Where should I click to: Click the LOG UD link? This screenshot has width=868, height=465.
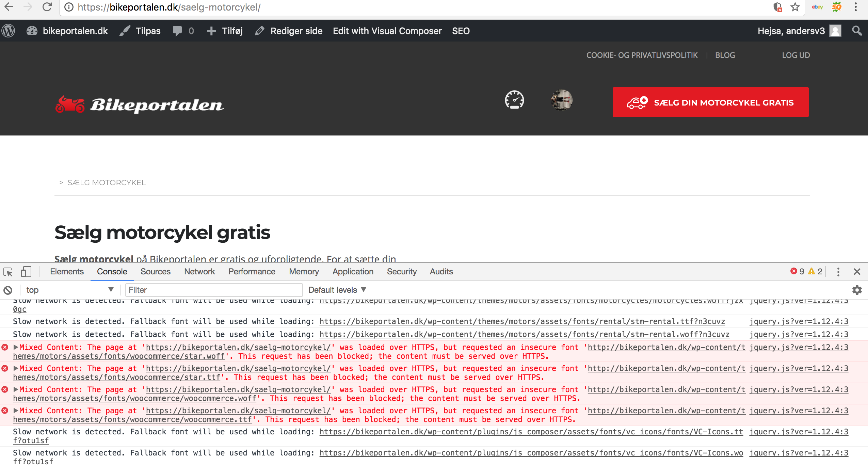795,55
